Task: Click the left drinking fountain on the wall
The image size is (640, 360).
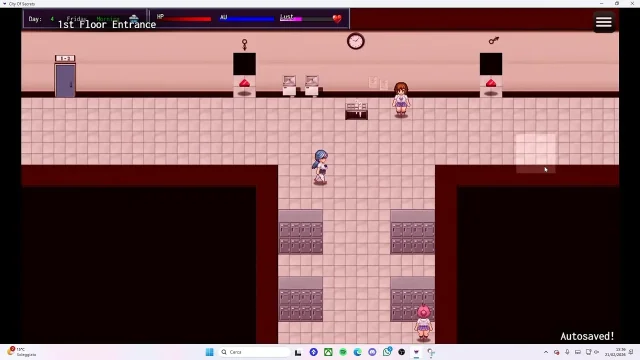Action: coord(289,85)
